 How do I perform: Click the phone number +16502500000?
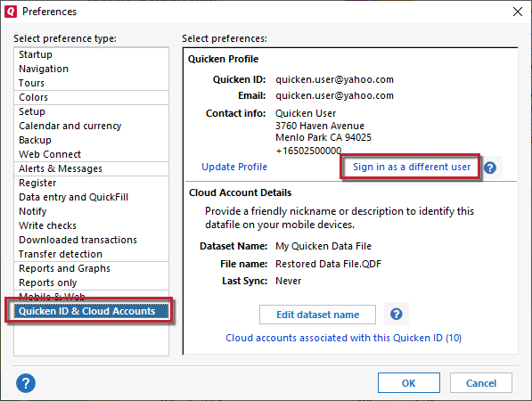[x=308, y=151]
